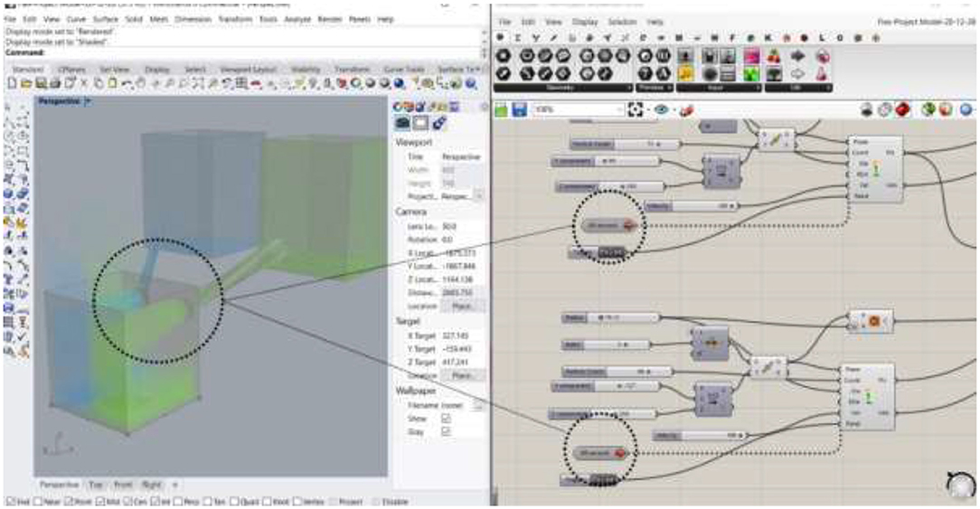Toggle the Near osnap checkbox

pos(37,502)
